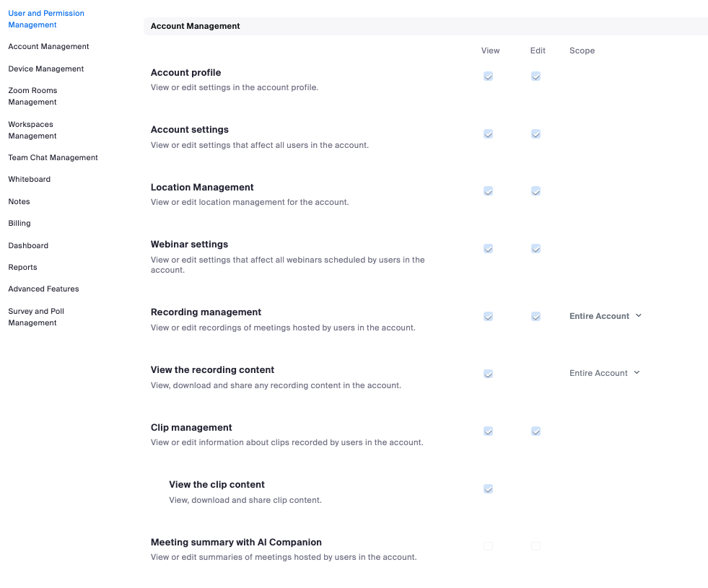The height and width of the screenshot is (588, 708).
Task: Uncheck View the clip content checkbox
Action: (x=488, y=489)
